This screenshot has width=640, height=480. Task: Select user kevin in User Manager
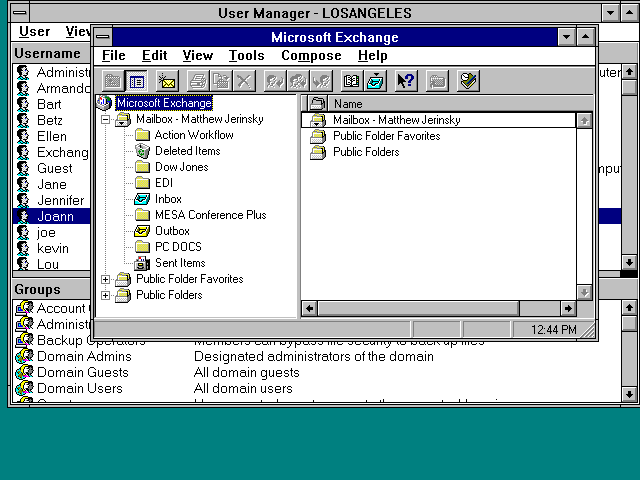(53, 249)
